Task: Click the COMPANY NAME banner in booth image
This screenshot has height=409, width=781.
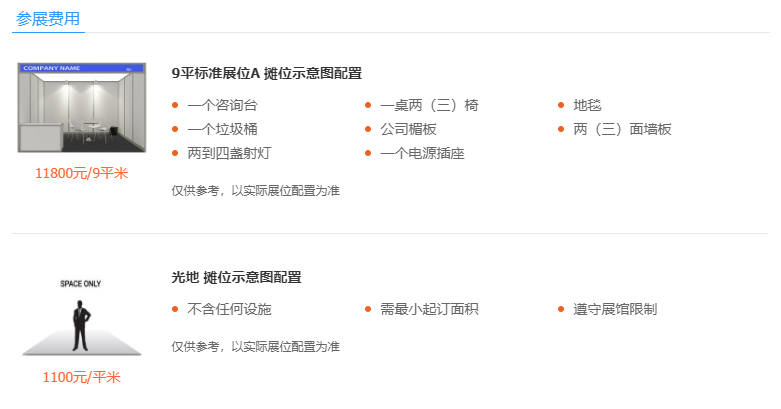Action: (x=82, y=68)
